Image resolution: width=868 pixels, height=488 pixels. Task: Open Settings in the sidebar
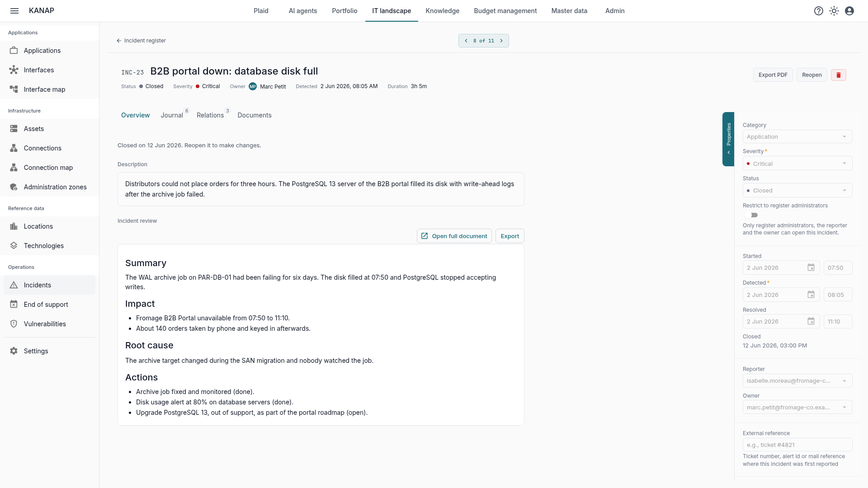tap(49, 351)
